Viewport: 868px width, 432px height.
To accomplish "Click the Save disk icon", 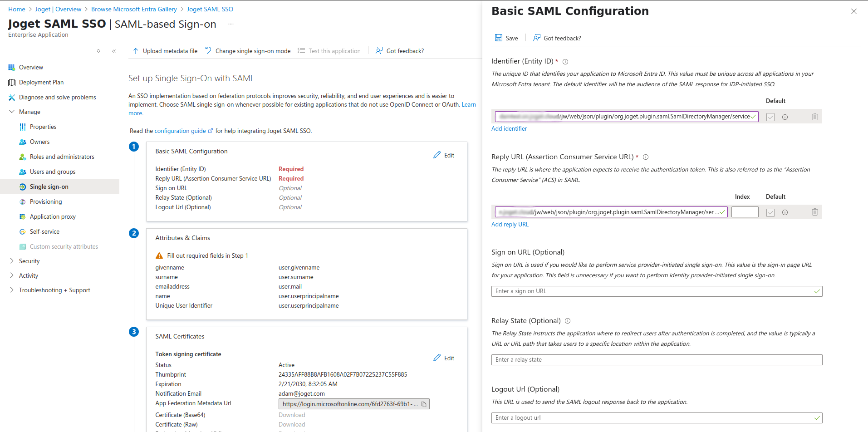I will (x=499, y=38).
